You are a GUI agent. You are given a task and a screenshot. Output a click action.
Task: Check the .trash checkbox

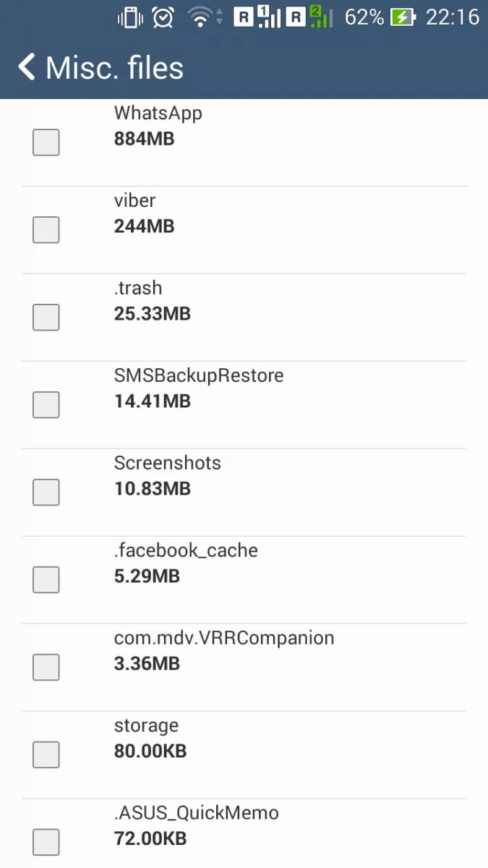(x=46, y=318)
